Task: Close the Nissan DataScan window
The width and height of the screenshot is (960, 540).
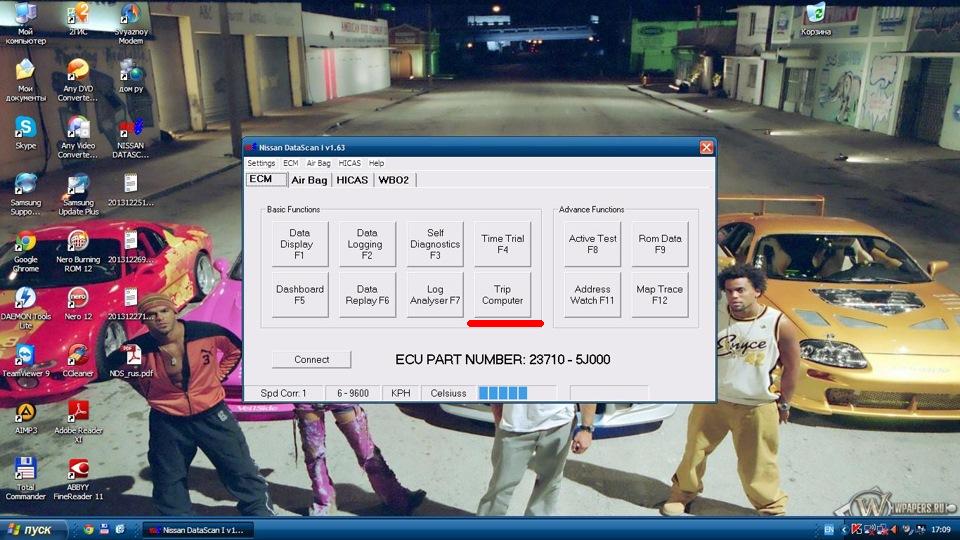Action: (x=706, y=148)
